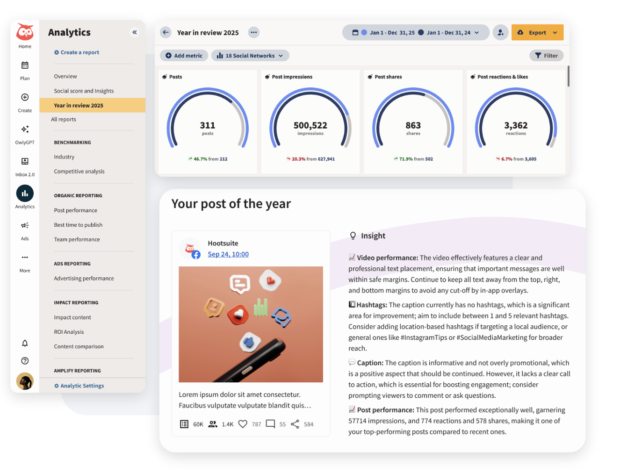Open Analytic Settings link

coord(79,386)
